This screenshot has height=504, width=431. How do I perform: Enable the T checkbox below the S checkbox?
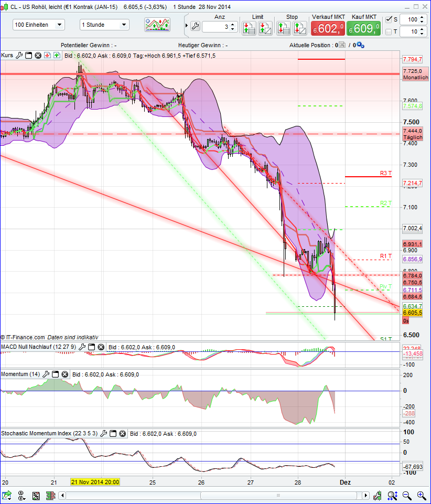pyautogui.click(x=389, y=31)
